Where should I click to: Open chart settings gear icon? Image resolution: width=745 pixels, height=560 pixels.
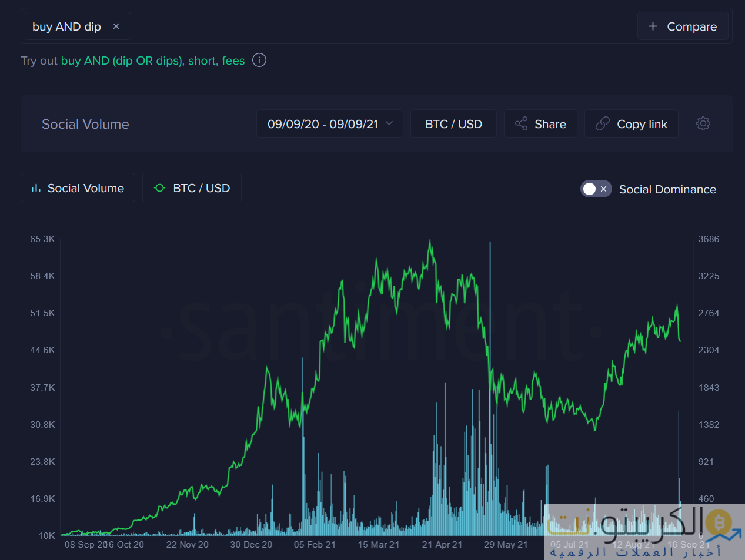703,123
